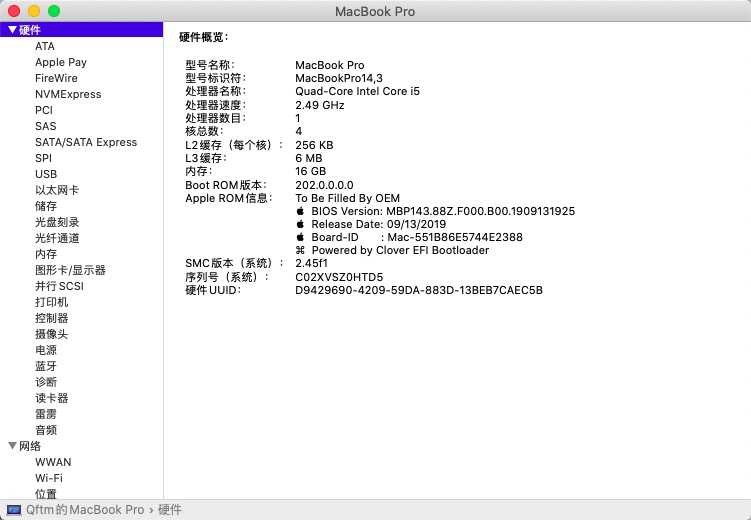The height and width of the screenshot is (520, 751).
Task: Select USB in the sidebar
Action: click(x=46, y=174)
